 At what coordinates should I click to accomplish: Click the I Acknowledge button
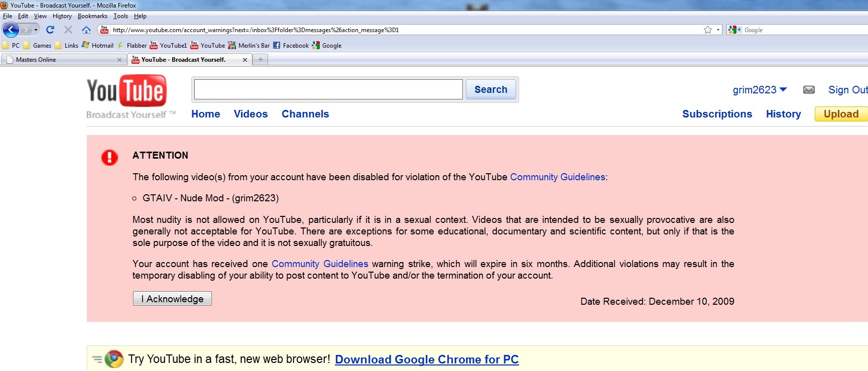pyautogui.click(x=172, y=299)
